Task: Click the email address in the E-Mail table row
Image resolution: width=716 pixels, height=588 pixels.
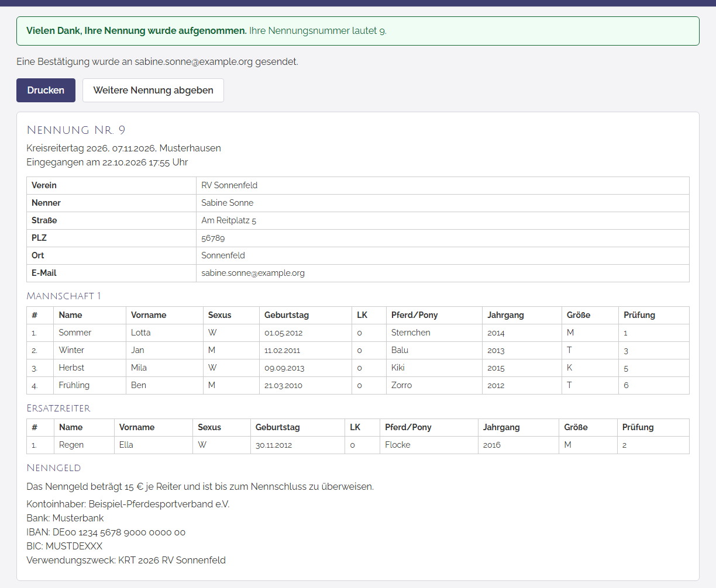Action: pyautogui.click(x=253, y=273)
